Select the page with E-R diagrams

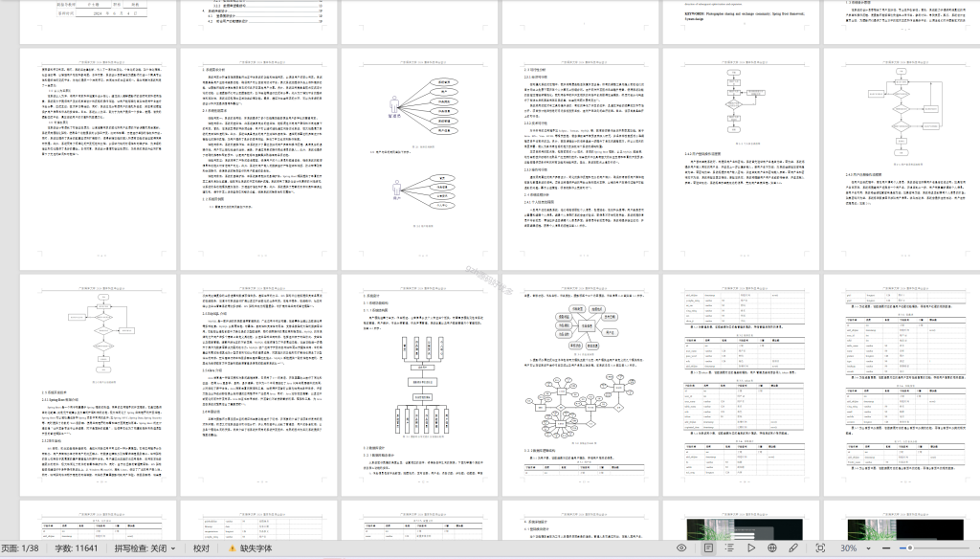point(580,385)
